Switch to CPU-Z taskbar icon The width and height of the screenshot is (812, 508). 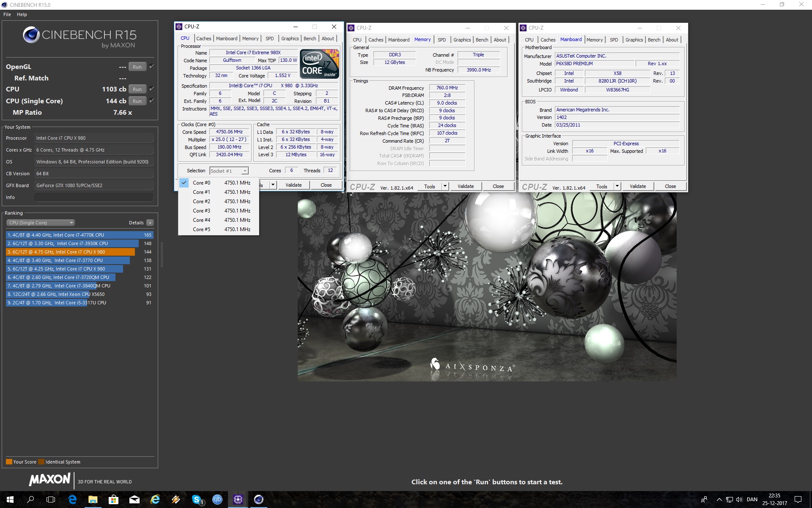[238, 500]
